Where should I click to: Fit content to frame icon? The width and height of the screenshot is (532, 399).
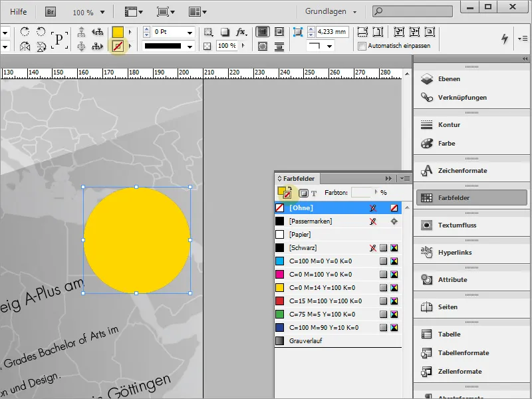point(399,32)
